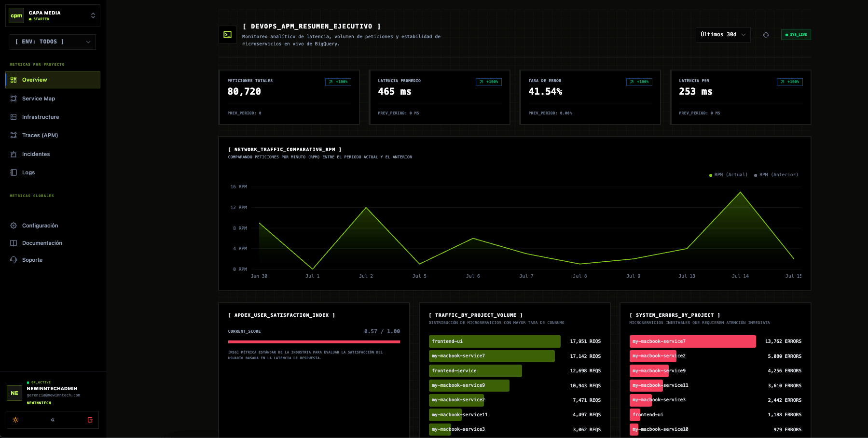Screen dimensions: 868x438
Task: Click the trend arrow on Latencia Promedio card
Action: [x=481, y=82]
